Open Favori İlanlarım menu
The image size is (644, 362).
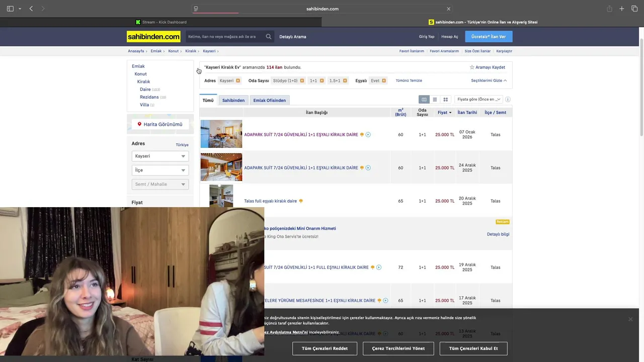(412, 51)
